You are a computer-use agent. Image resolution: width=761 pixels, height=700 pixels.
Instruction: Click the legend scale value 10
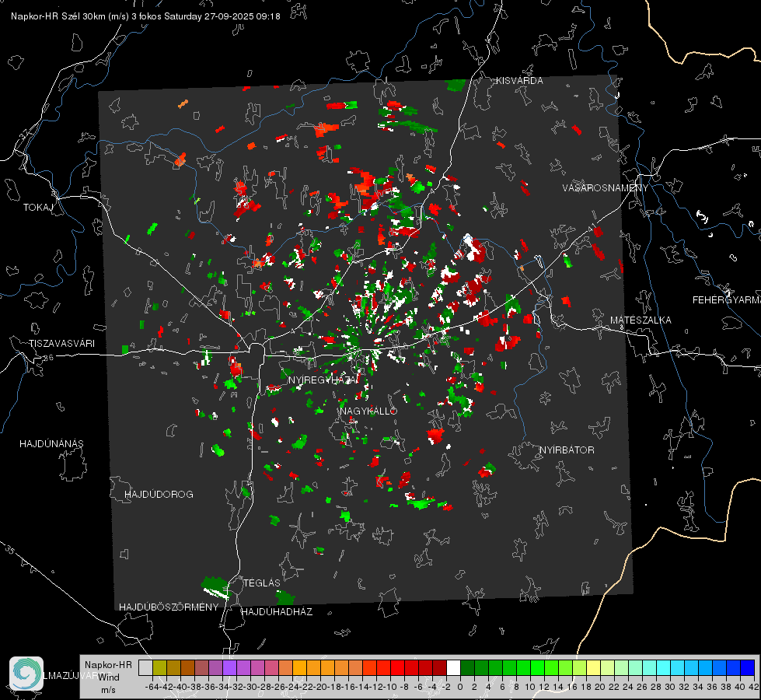point(530,687)
